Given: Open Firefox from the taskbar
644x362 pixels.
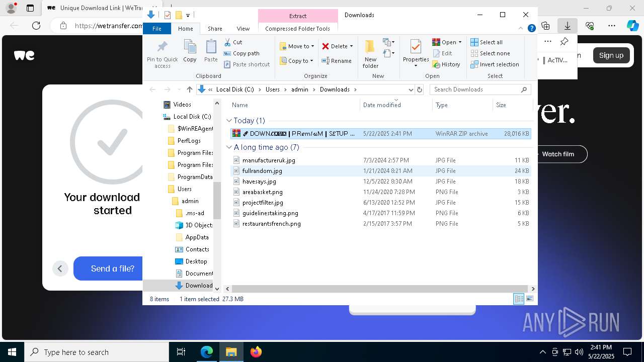Looking at the screenshot, I should click(x=256, y=352).
